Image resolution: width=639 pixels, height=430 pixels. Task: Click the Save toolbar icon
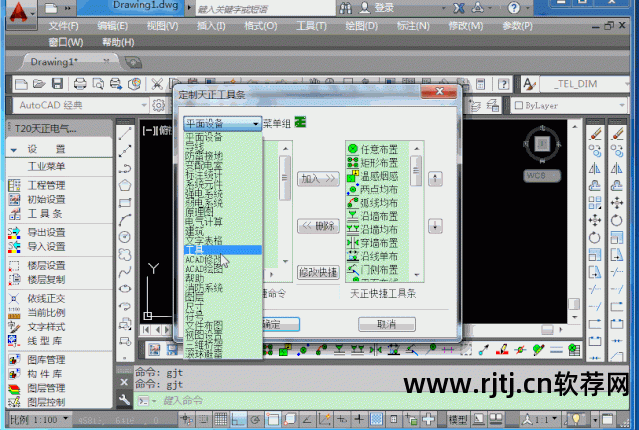(57, 84)
